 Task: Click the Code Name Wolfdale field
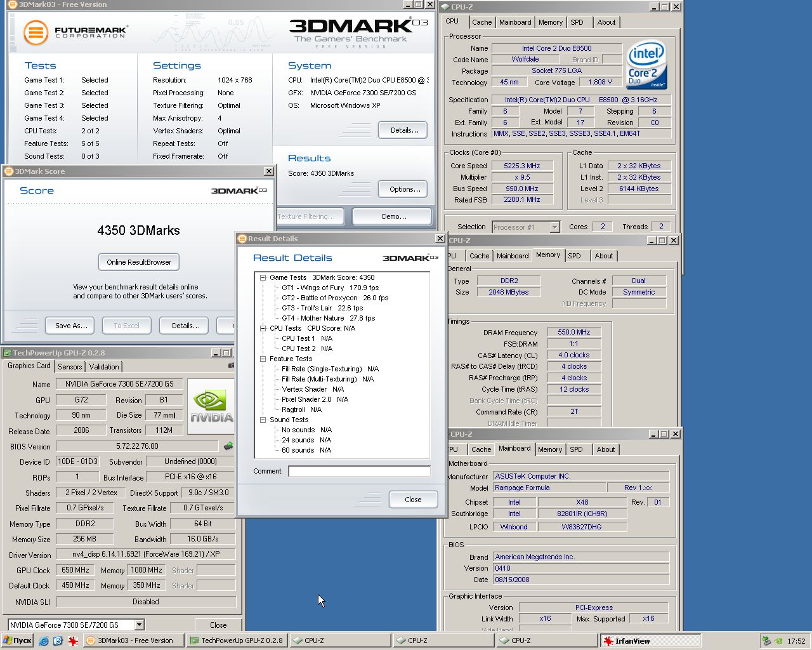coord(525,59)
